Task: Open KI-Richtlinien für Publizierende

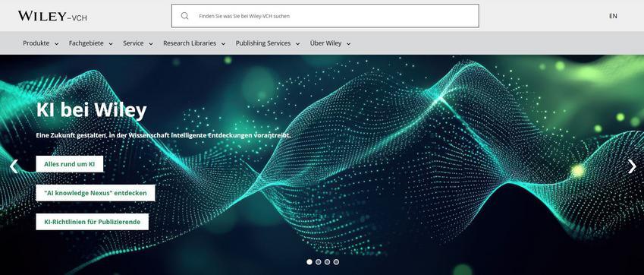Action: tap(92, 222)
